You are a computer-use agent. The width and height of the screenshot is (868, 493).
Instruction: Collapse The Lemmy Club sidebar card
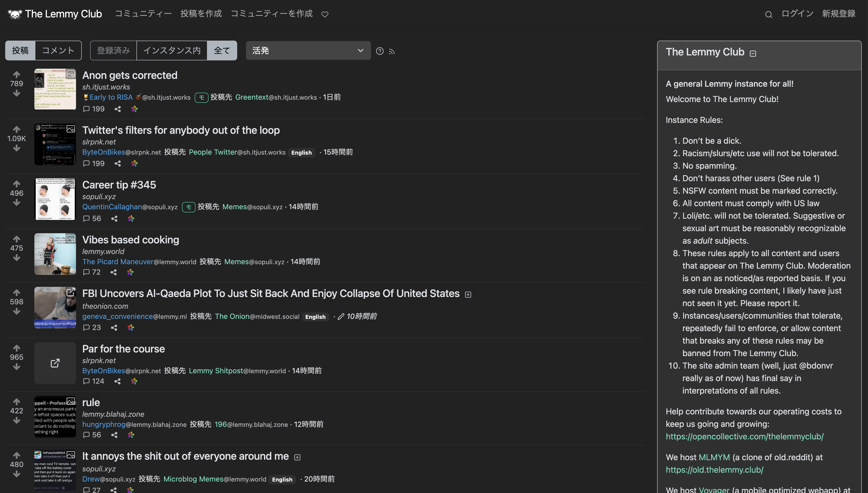coord(753,54)
